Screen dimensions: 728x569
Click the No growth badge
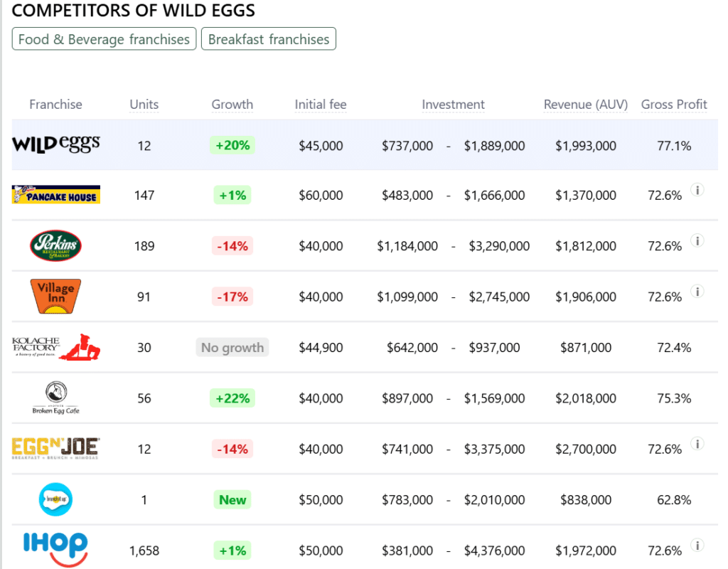coord(232,347)
